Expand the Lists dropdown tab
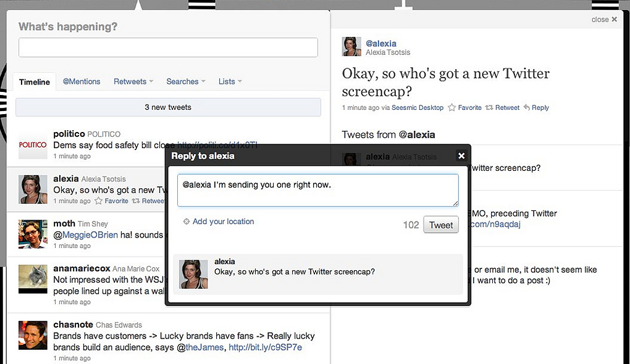 230,82
